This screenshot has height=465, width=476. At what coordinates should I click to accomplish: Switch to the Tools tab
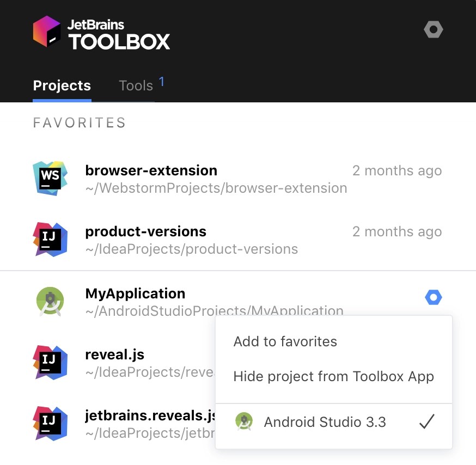tap(135, 85)
